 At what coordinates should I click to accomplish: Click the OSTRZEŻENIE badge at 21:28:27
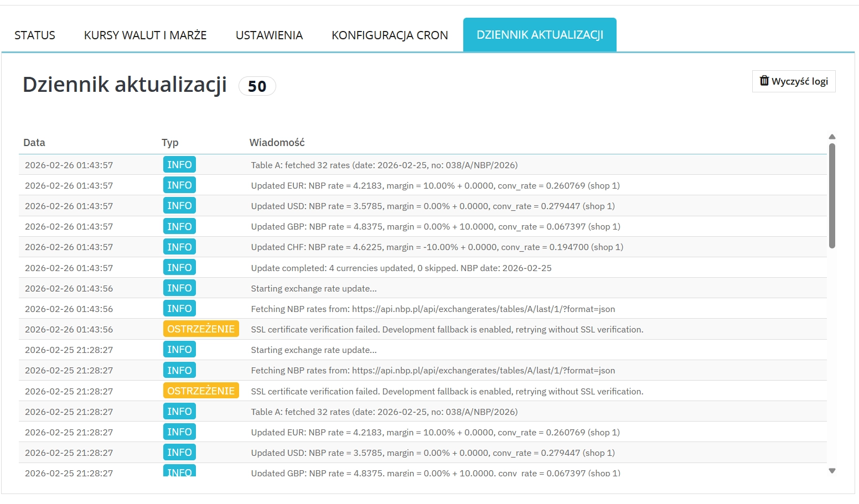tap(201, 391)
